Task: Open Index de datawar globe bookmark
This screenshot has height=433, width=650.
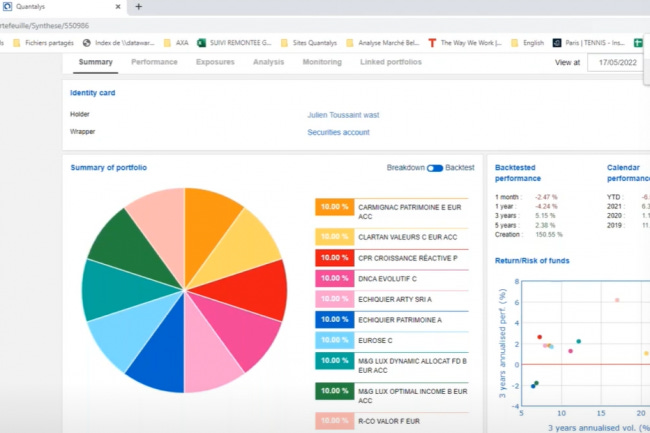Action: pos(119,43)
